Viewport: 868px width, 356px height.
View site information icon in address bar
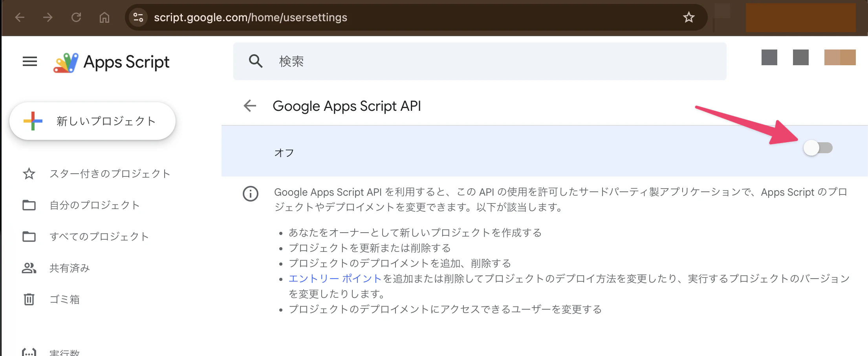pyautogui.click(x=138, y=17)
